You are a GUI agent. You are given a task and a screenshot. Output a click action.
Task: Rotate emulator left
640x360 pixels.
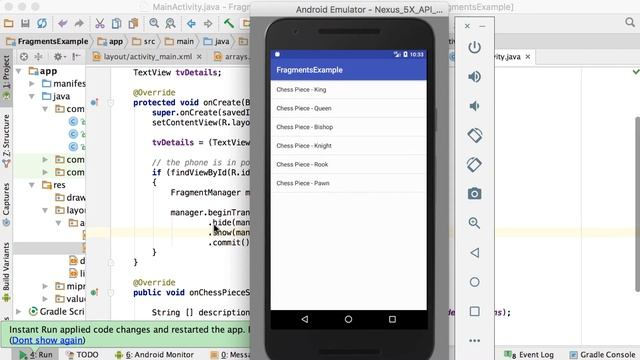click(x=474, y=136)
